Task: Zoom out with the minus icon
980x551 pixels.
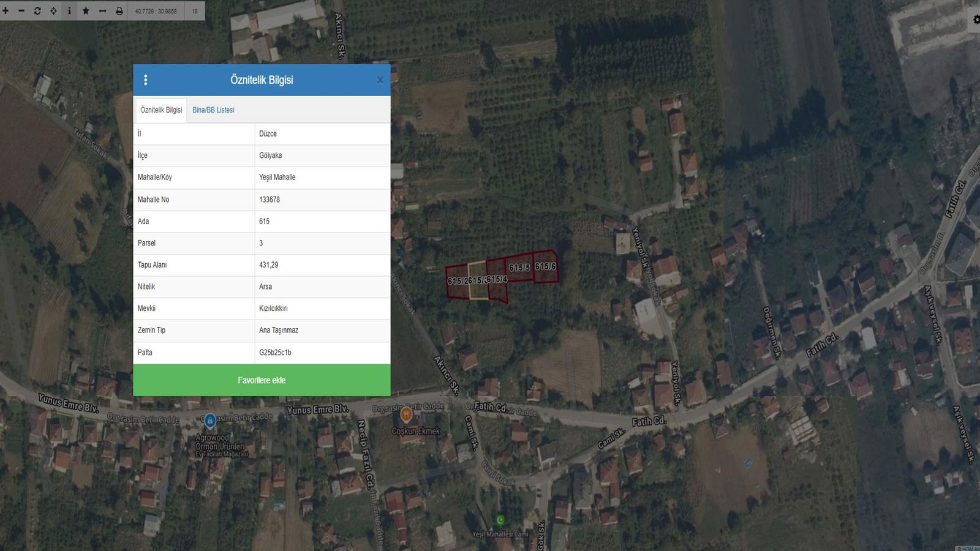Action: (21, 11)
